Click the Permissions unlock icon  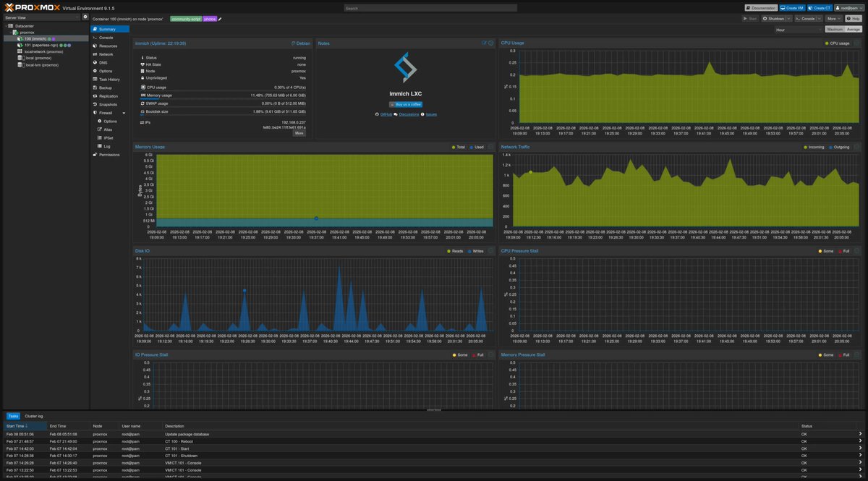94,155
